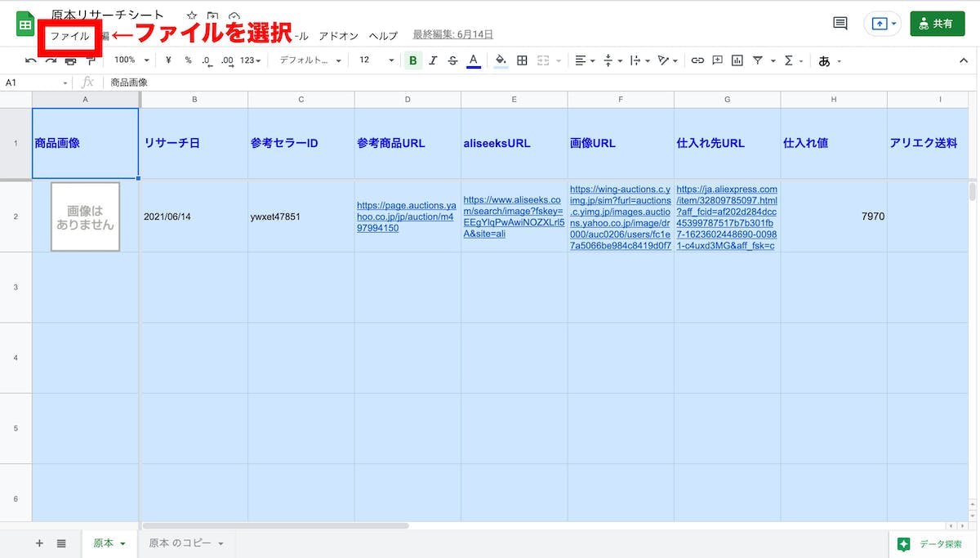Click the formula bar showing 商品画像
The width and height of the screenshot is (980, 558).
(539, 83)
